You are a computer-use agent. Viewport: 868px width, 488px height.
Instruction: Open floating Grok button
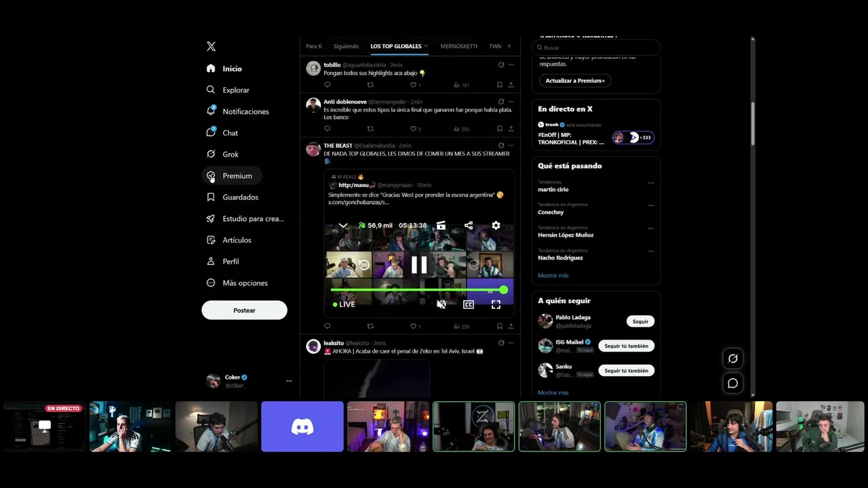click(x=733, y=359)
